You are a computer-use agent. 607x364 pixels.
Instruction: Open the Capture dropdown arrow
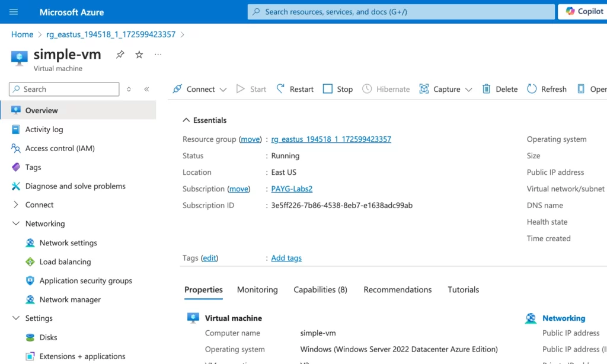(x=468, y=90)
